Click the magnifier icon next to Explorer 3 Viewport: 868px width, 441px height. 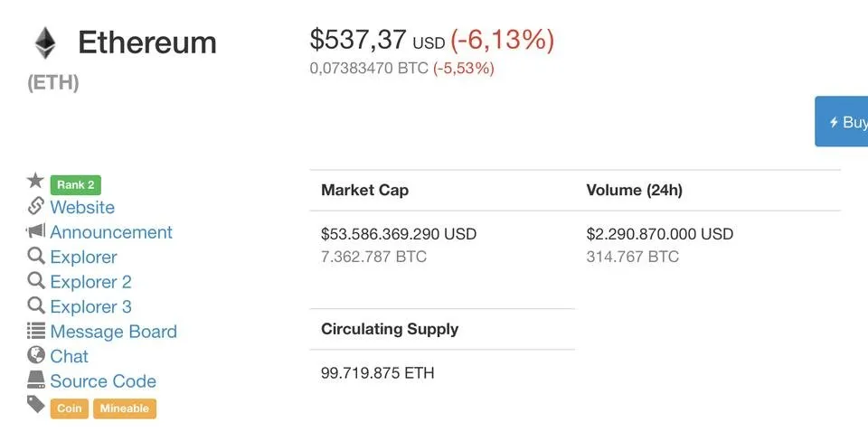[35, 305]
